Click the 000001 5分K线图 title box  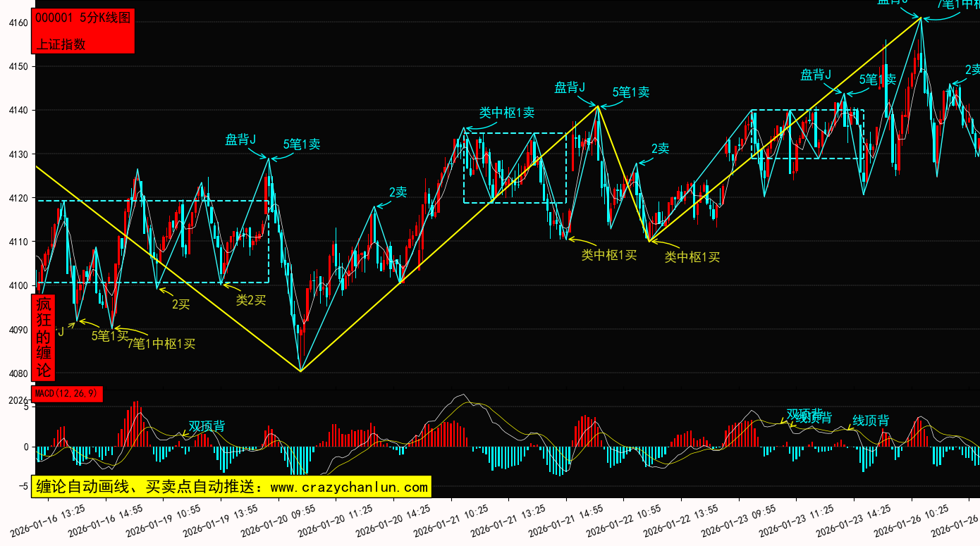click(x=83, y=18)
